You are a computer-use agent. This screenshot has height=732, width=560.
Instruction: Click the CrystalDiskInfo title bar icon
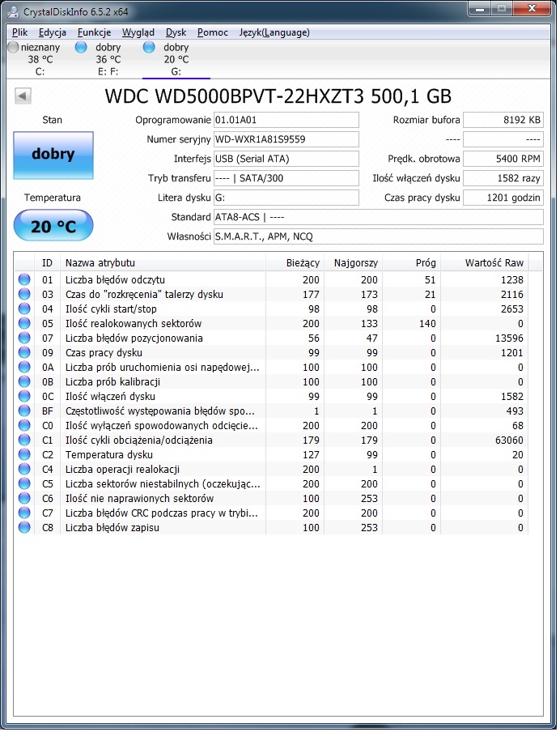[x=14, y=11]
